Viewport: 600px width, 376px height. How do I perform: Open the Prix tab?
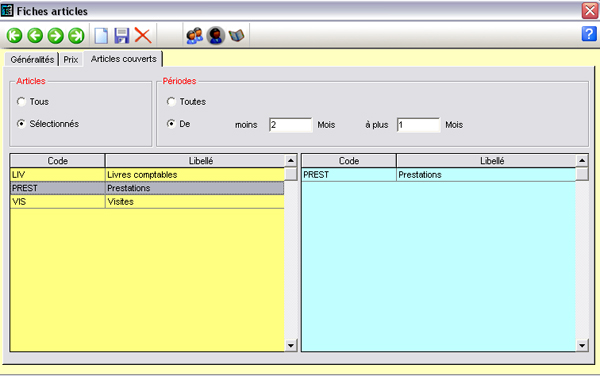click(71, 60)
